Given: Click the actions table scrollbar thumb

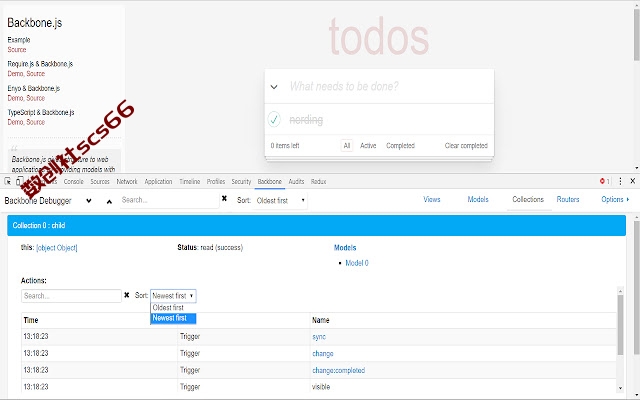Looking at the screenshot, I should click(x=620, y=324).
